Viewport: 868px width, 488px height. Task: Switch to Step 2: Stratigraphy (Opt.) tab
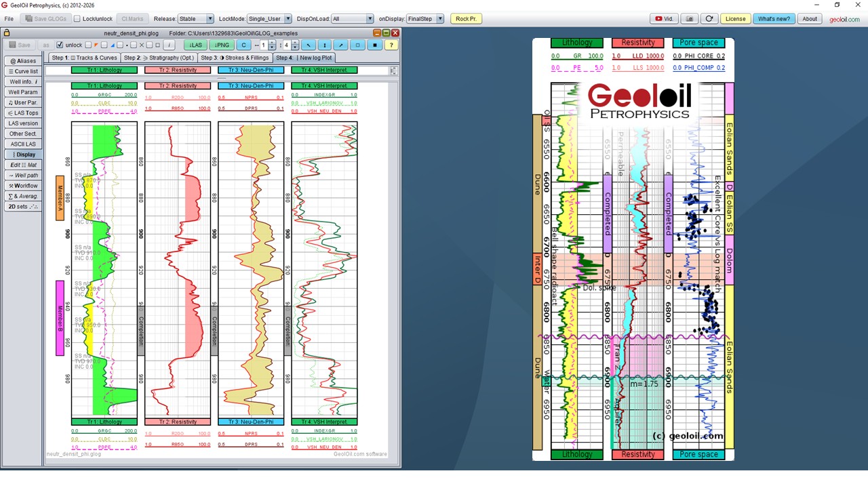tap(159, 58)
